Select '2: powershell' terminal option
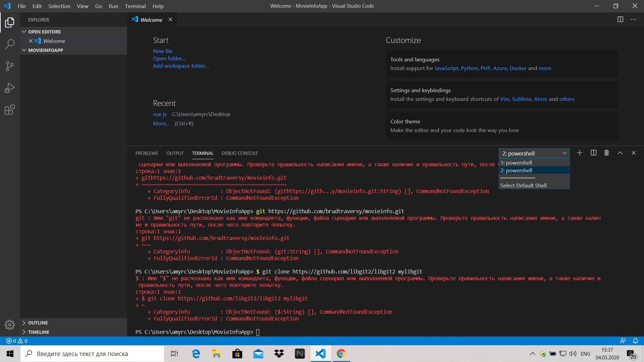This screenshot has height=362, width=644. [x=534, y=170]
